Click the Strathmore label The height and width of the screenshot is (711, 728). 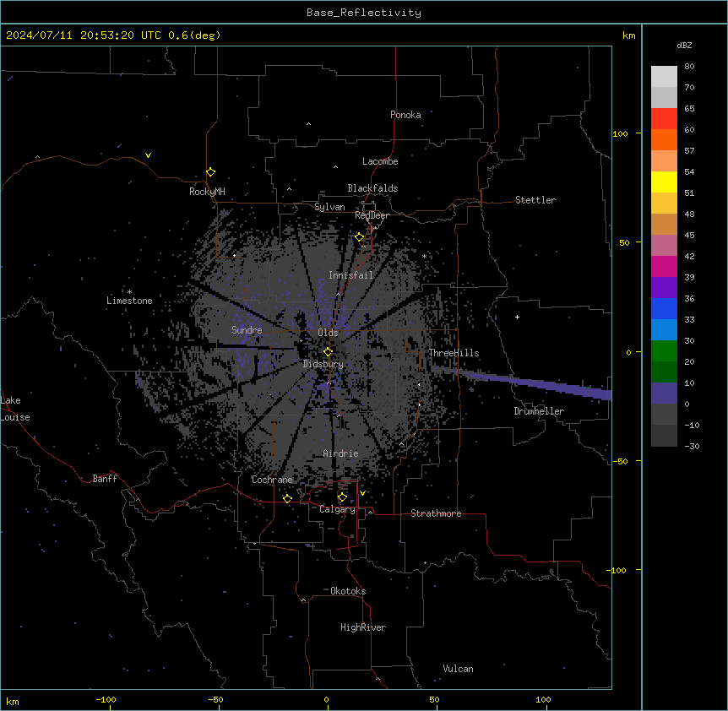click(436, 513)
